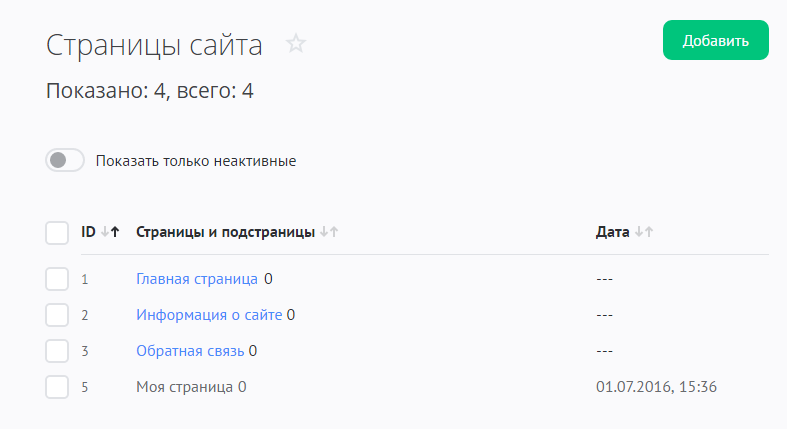Click the ID column header label
Viewport: 787px width, 429px height.
(x=89, y=232)
